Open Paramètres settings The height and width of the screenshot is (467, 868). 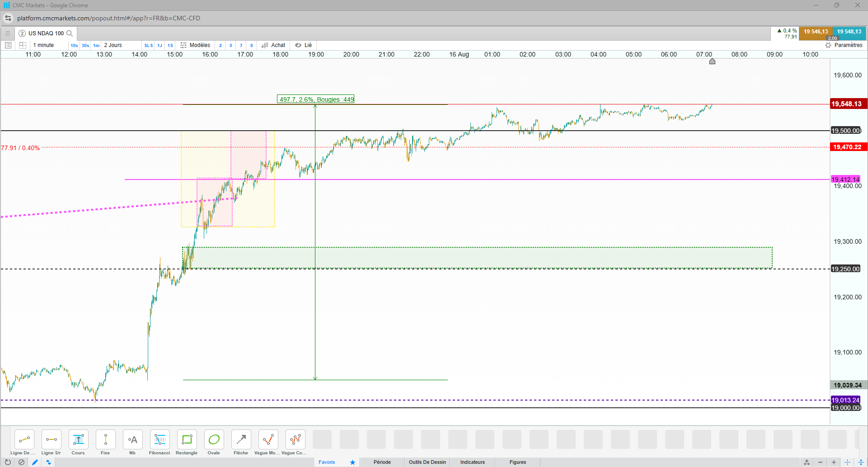(x=844, y=45)
